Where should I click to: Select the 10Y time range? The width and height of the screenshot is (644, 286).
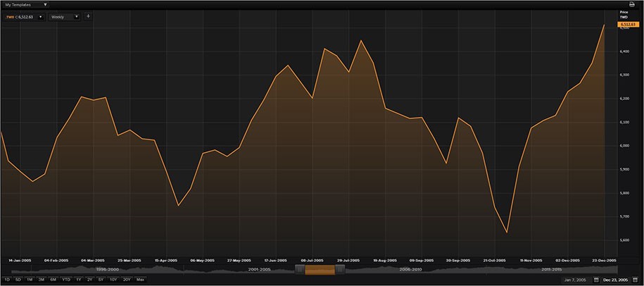[113, 280]
